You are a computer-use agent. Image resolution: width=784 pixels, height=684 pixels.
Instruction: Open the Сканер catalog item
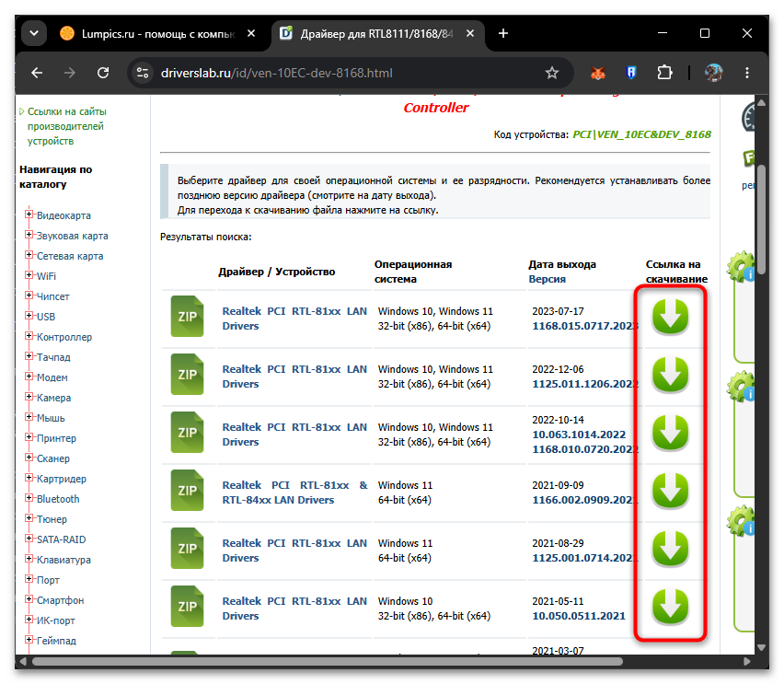pyautogui.click(x=53, y=458)
